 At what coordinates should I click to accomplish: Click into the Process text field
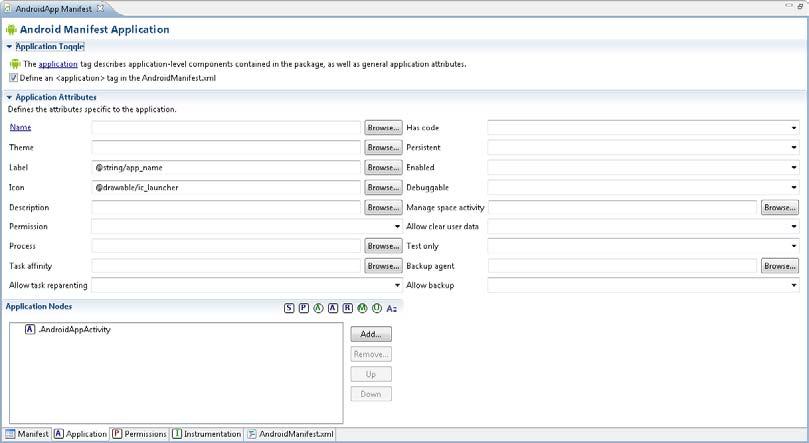226,247
